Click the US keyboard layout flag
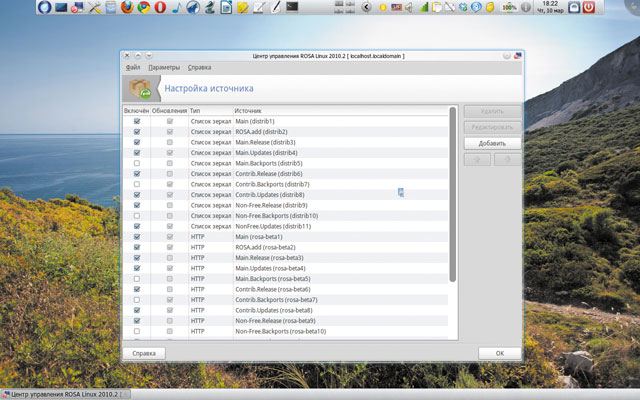640x400 pixels. 396,7
